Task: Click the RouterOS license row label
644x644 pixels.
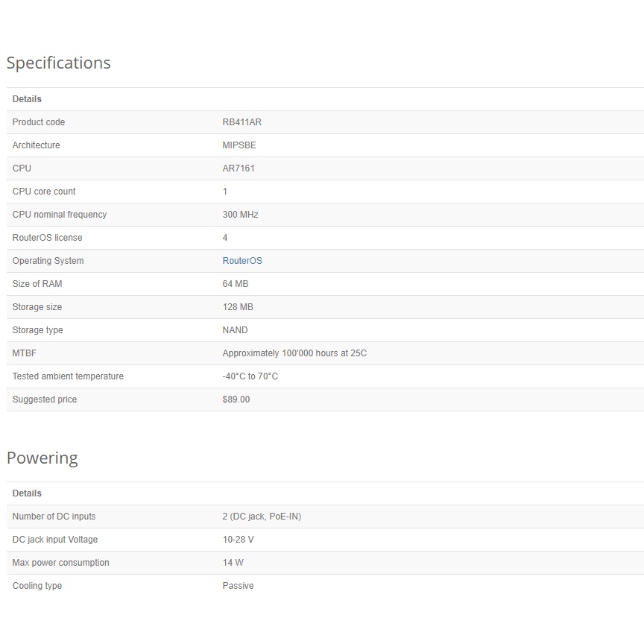Action: point(47,238)
